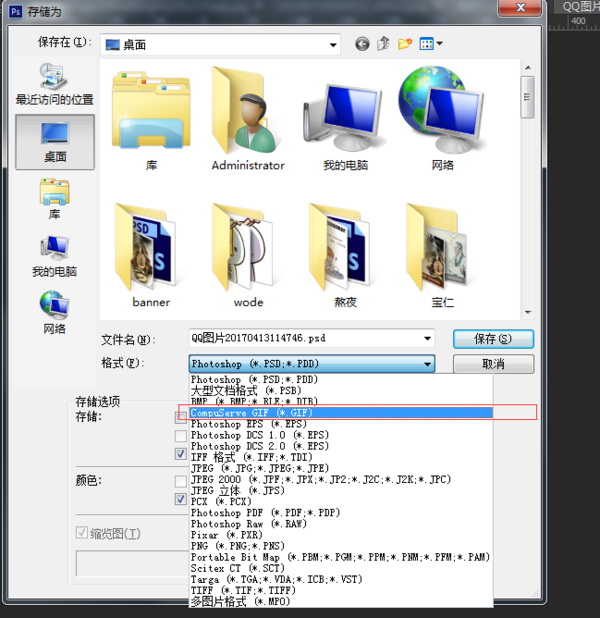Click the 取消 cancel button

click(493, 364)
